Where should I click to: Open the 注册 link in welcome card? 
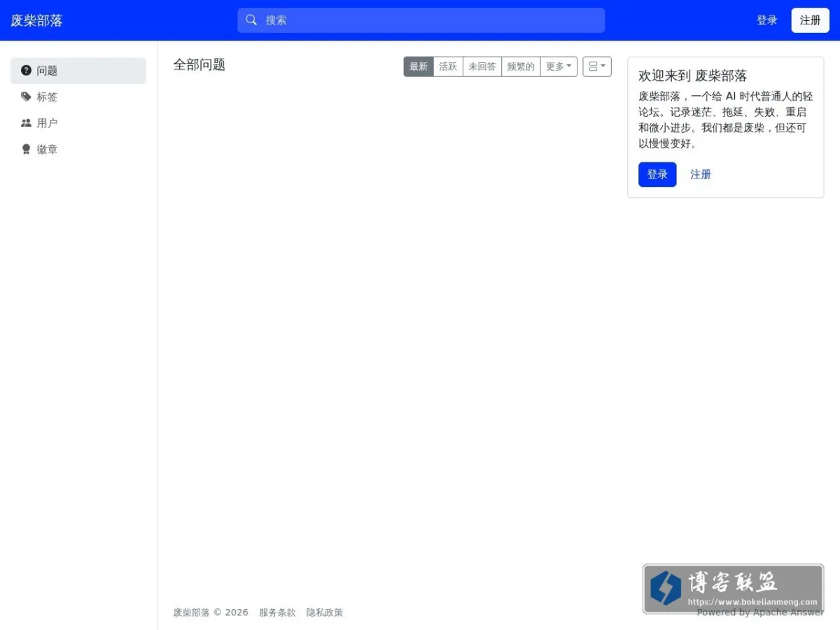[701, 174]
